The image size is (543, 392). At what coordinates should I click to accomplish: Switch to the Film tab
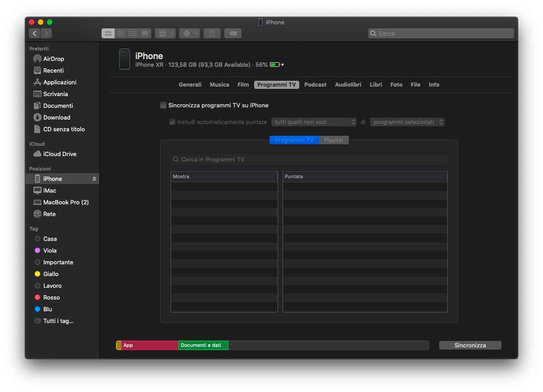[243, 84]
